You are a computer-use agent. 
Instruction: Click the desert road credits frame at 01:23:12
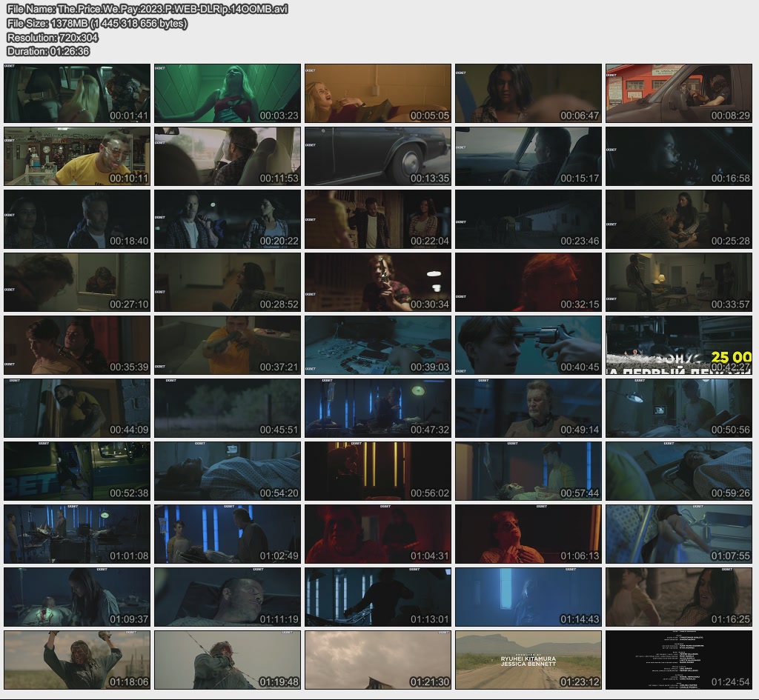[x=528, y=660]
